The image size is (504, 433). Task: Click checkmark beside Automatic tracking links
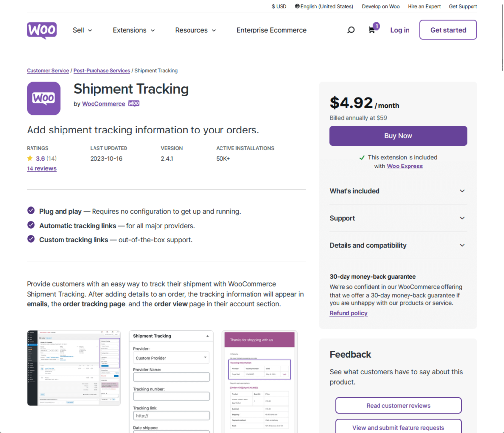(x=31, y=225)
